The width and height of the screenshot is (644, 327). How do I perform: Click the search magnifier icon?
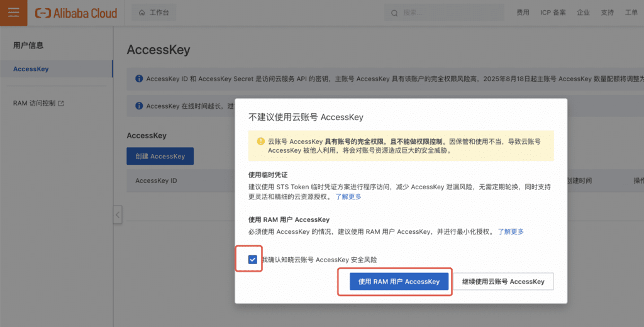[394, 13]
